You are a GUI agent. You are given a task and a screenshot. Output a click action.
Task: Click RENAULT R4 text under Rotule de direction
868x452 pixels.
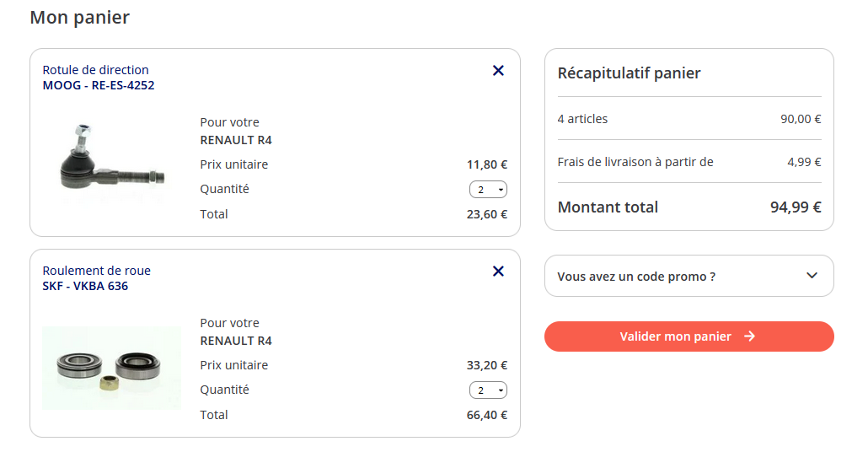236,140
